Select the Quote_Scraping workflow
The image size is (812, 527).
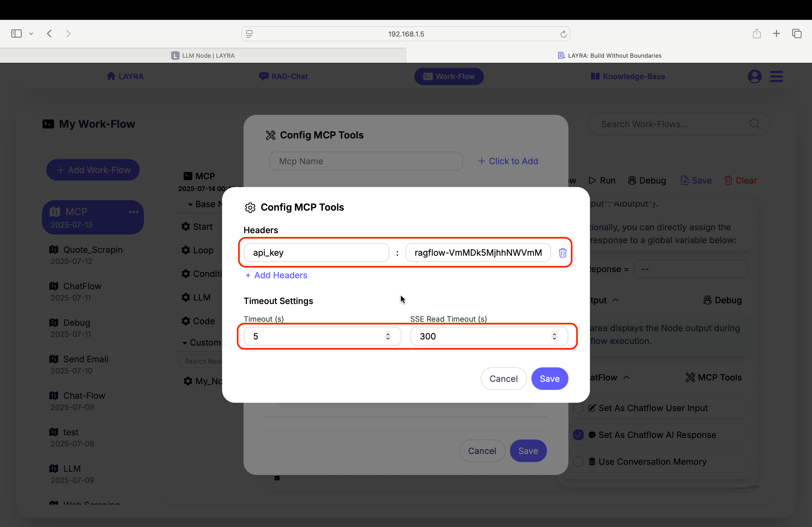93,255
